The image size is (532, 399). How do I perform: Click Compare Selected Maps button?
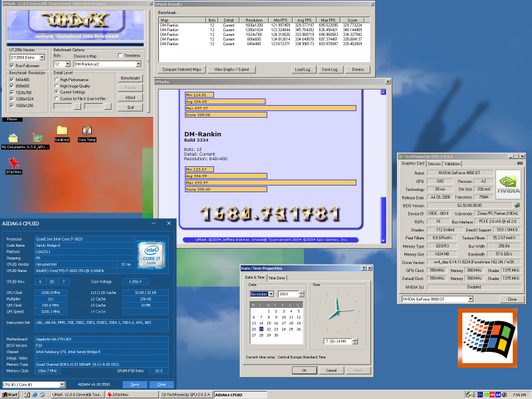(x=182, y=70)
